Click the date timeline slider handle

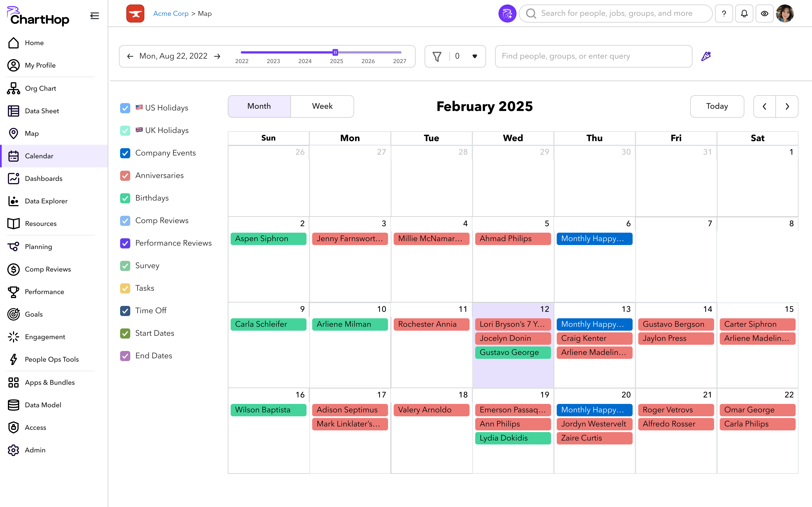[x=335, y=52]
